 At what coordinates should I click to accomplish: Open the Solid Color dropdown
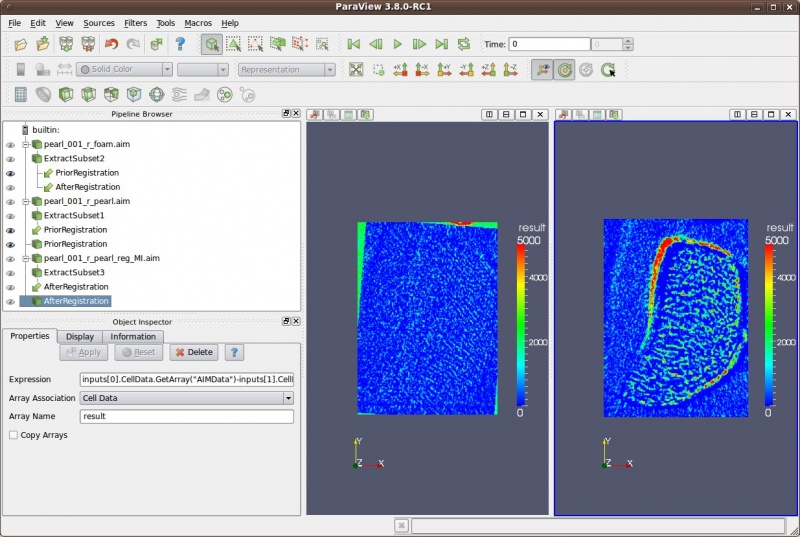coord(124,69)
